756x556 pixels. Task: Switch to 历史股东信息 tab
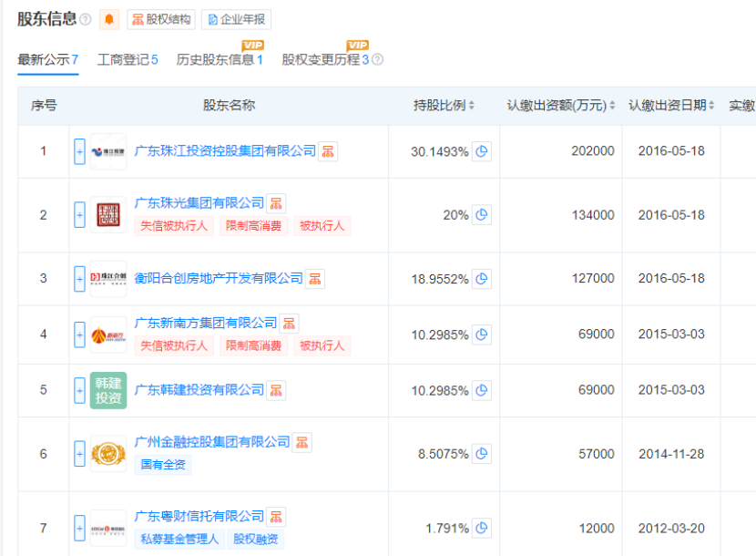coord(219,60)
